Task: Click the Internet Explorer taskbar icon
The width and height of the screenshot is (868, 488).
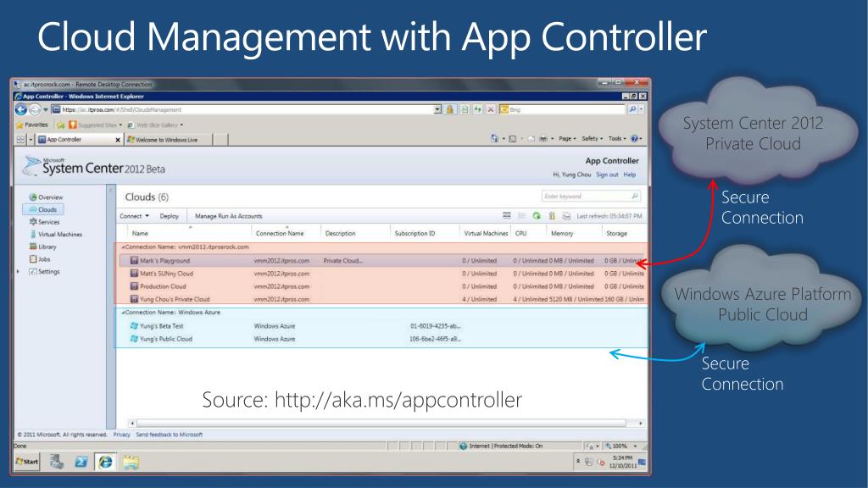Action: [106, 462]
